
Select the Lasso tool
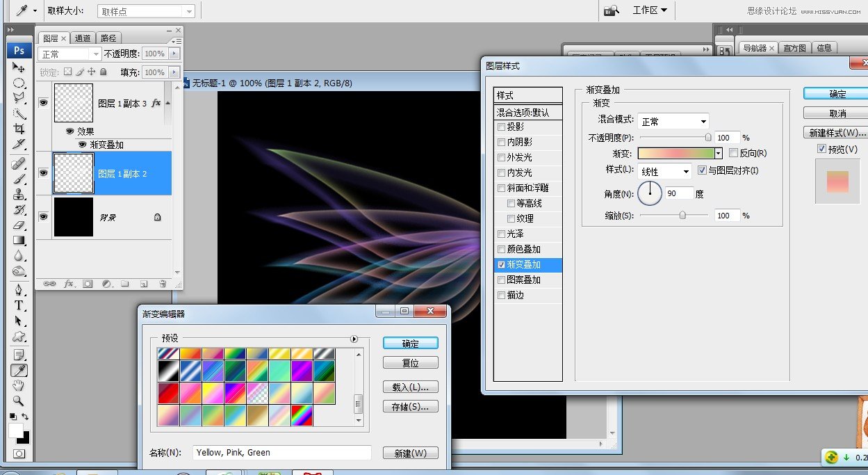(19, 96)
